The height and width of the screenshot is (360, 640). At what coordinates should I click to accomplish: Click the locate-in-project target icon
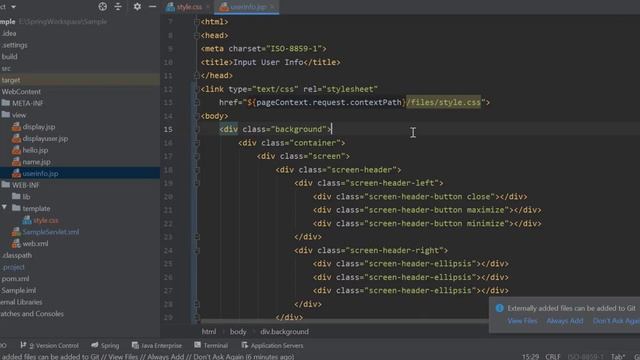(x=102, y=7)
